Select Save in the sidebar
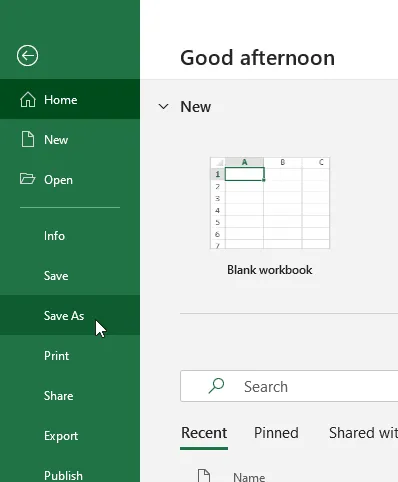 pyautogui.click(x=70, y=276)
